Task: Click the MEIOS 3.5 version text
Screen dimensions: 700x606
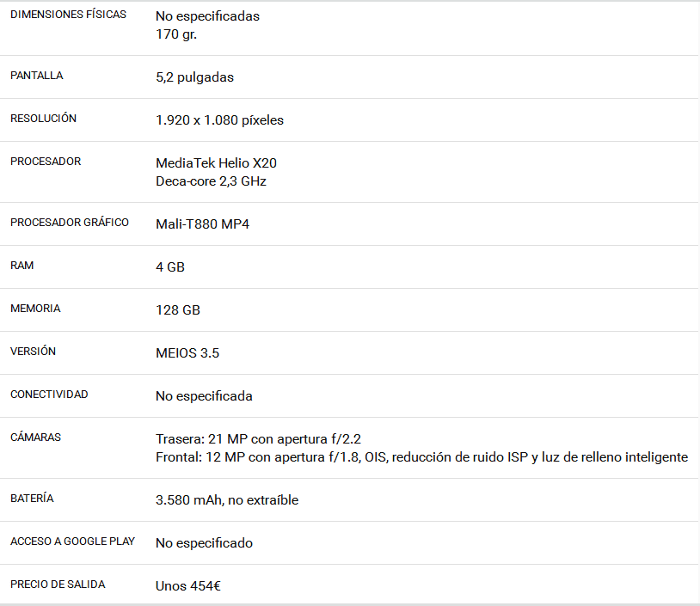Action: (187, 353)
